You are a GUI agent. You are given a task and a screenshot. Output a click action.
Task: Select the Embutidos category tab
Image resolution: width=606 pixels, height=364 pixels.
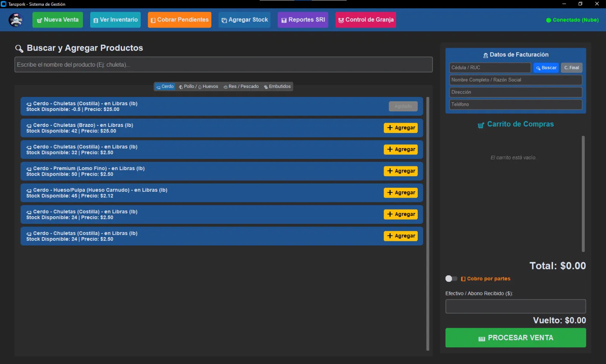click(277, 87)
